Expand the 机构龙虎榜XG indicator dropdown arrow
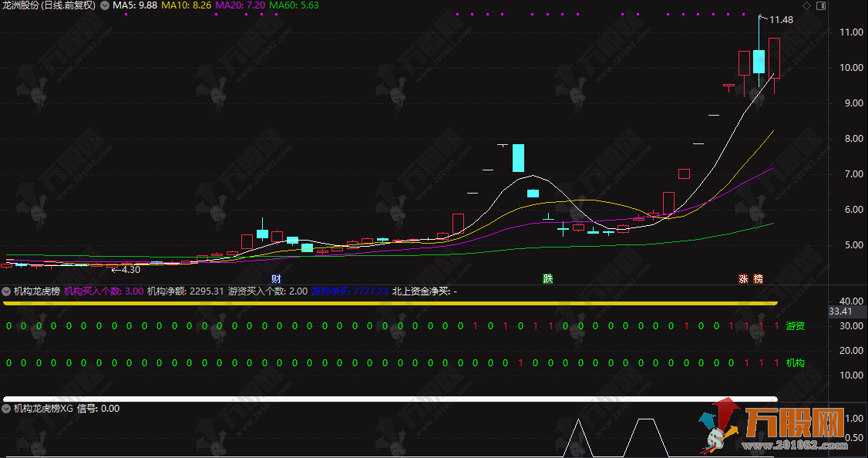Screen dimensions: 868x458 (6, 409)
